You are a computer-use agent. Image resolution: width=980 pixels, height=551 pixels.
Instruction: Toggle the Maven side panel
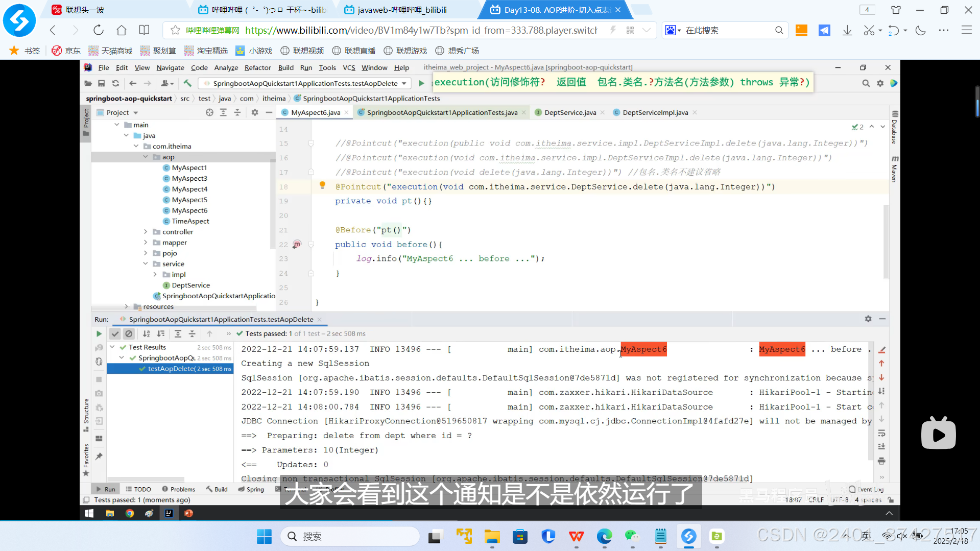pos(894,169)
